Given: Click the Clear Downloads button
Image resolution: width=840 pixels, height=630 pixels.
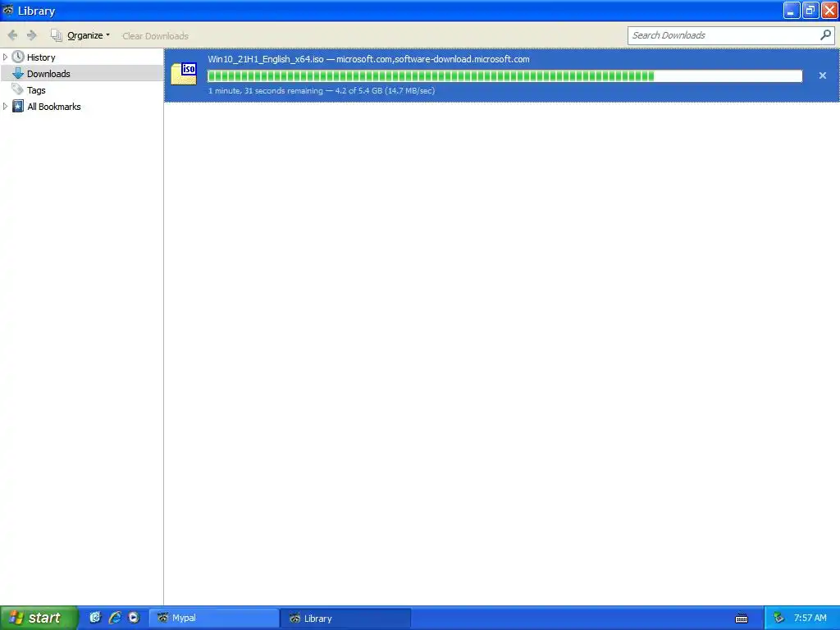Looking at the screenshot, I should click(x=155, y=36).
